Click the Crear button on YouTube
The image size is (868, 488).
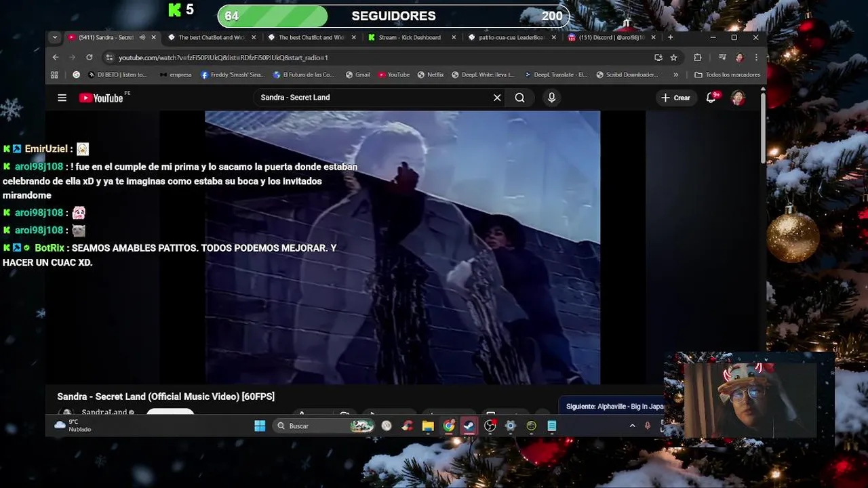(675, 98)
